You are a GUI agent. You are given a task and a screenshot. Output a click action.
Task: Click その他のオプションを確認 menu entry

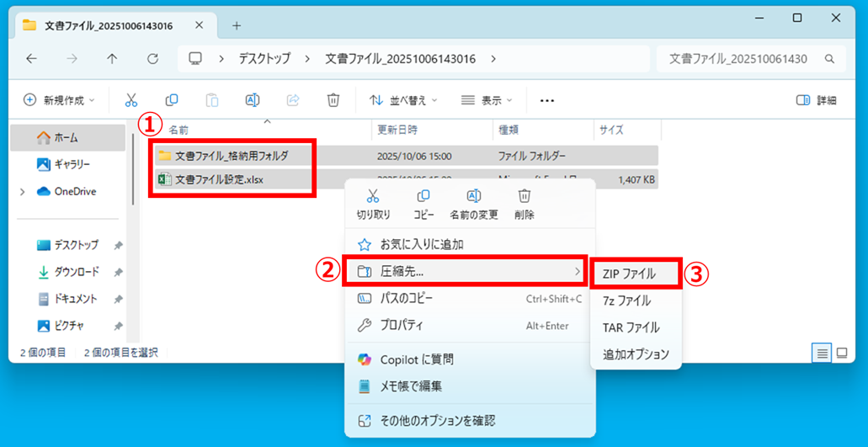470,421
